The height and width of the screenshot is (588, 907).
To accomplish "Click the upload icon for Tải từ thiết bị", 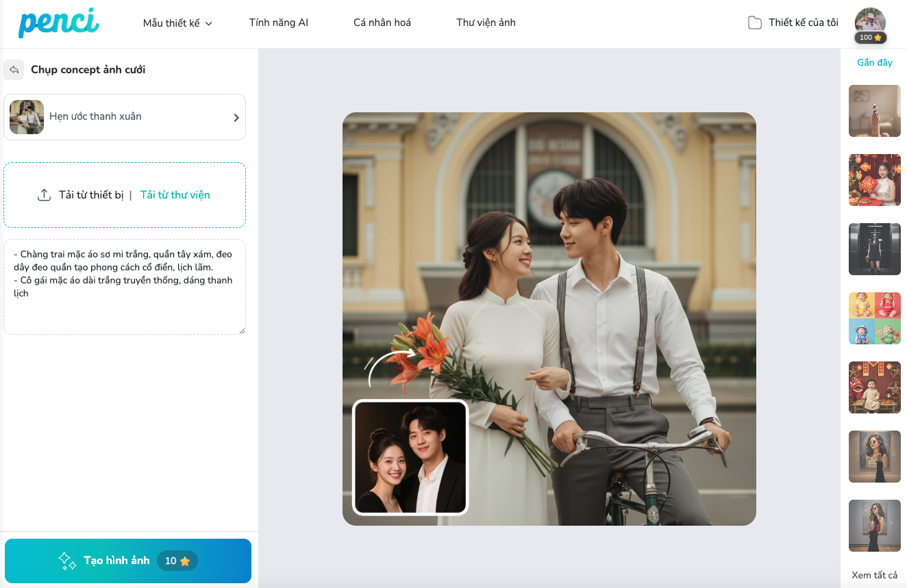I will tap(44, 195).
